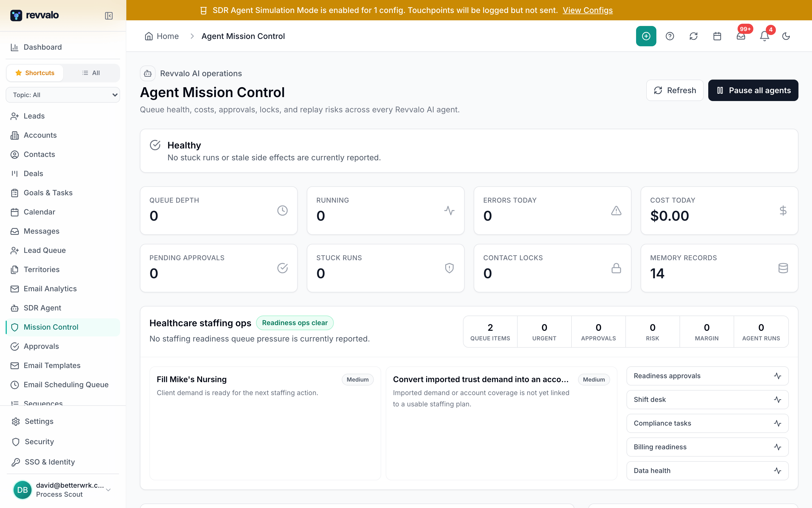Click the Refresh button
Image resolution: width=812 pixels, height=508 pixels.
675,90
